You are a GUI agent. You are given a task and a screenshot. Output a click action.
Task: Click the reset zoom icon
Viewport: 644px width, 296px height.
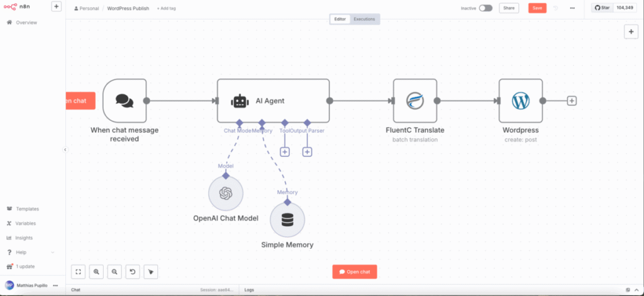click(x=133, y=271)
